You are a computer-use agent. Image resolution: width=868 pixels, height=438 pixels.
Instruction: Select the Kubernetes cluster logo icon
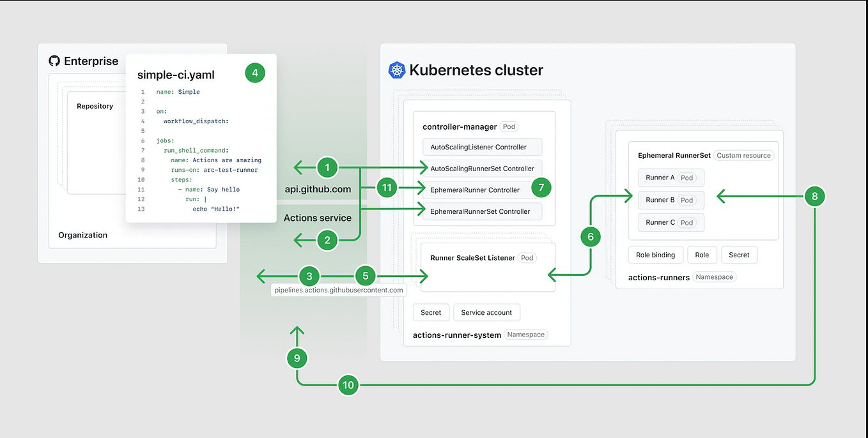click(396, 70)
